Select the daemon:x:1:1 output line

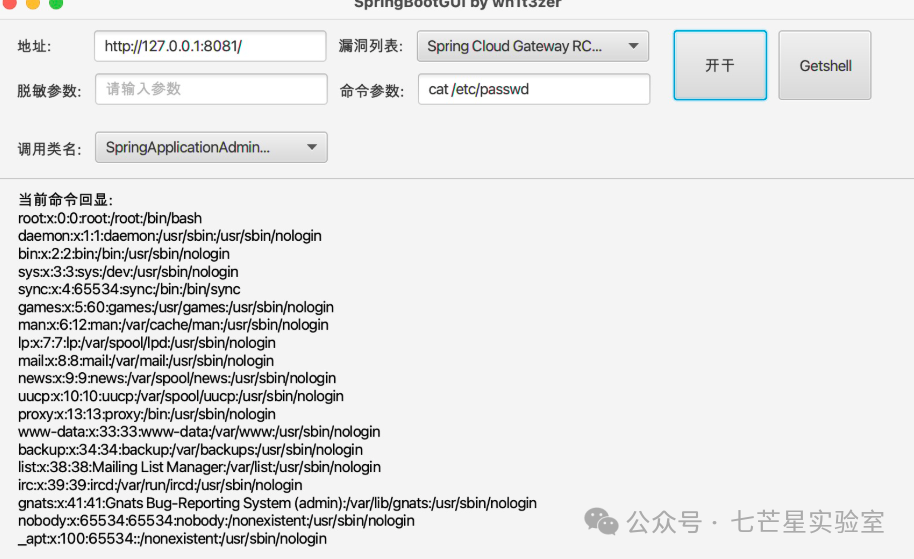170,235
